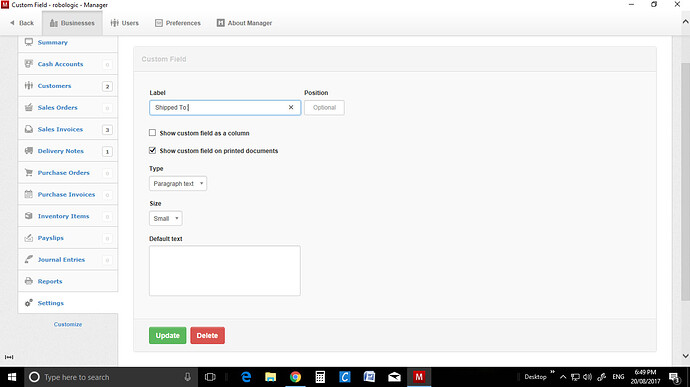690x387 pixels.
Task: Open the Preferences tab
Action: [x=178, y=23]
